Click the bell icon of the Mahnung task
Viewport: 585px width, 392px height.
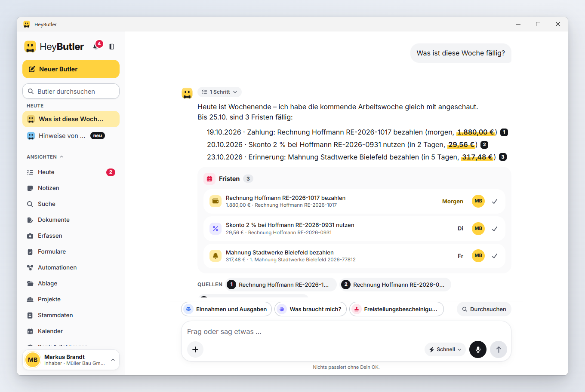click(216, 256)
